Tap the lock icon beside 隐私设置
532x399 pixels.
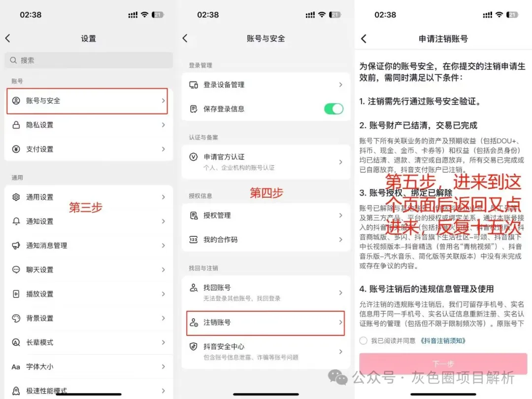click(16, 125)
